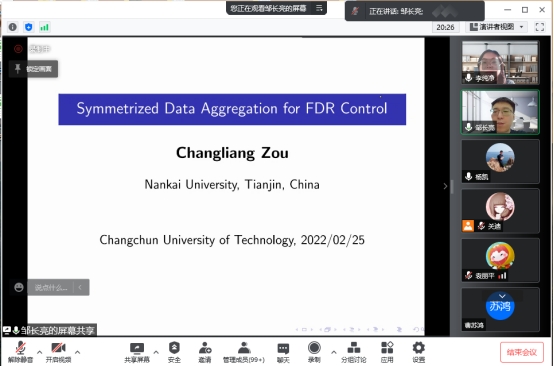Open the settings (设置) gear icon

pos(418,352)
